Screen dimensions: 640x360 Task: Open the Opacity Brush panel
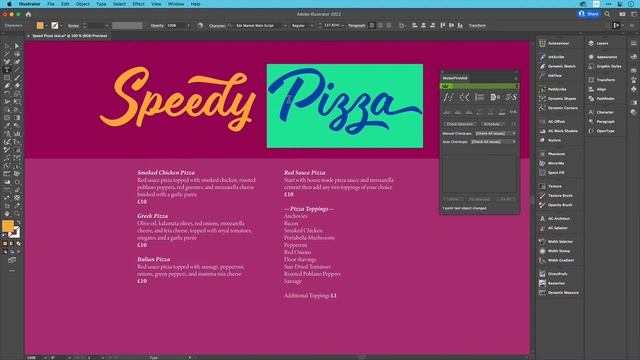coord(556,205)
